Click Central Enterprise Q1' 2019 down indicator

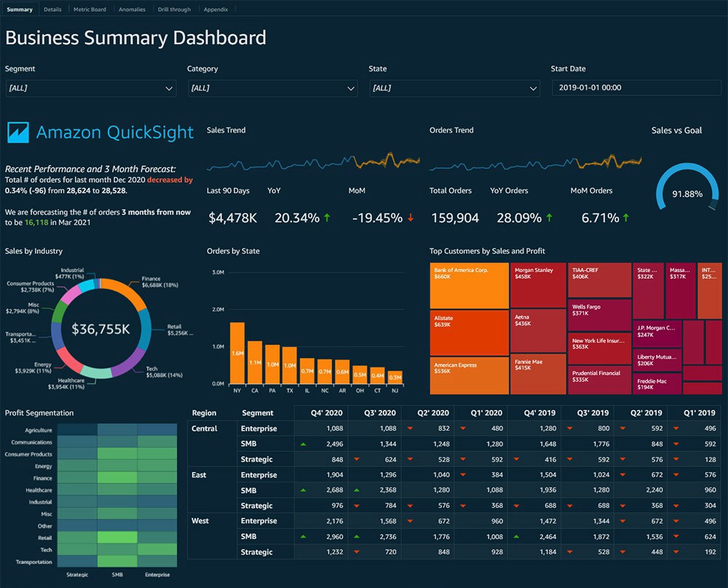click(x=676, y=429)
